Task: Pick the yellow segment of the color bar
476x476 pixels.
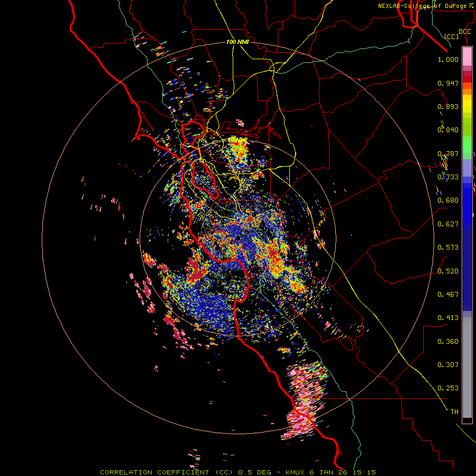Action: (x=467, y=104)
